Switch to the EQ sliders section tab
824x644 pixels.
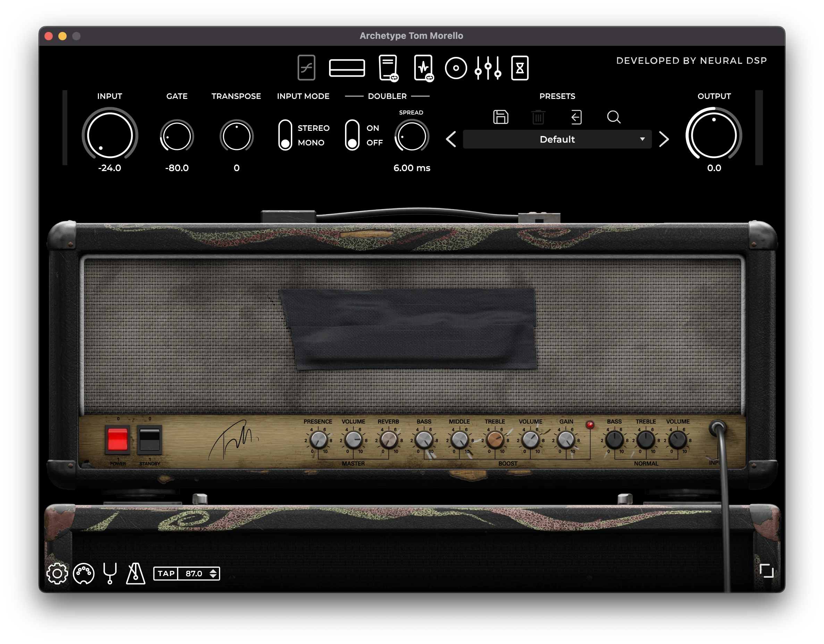(488, 68)
